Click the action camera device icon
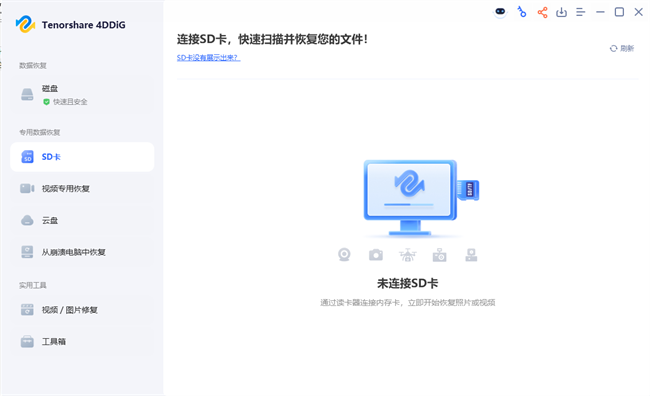This screenshot has height=396, width=650. (x=439, y=255)
